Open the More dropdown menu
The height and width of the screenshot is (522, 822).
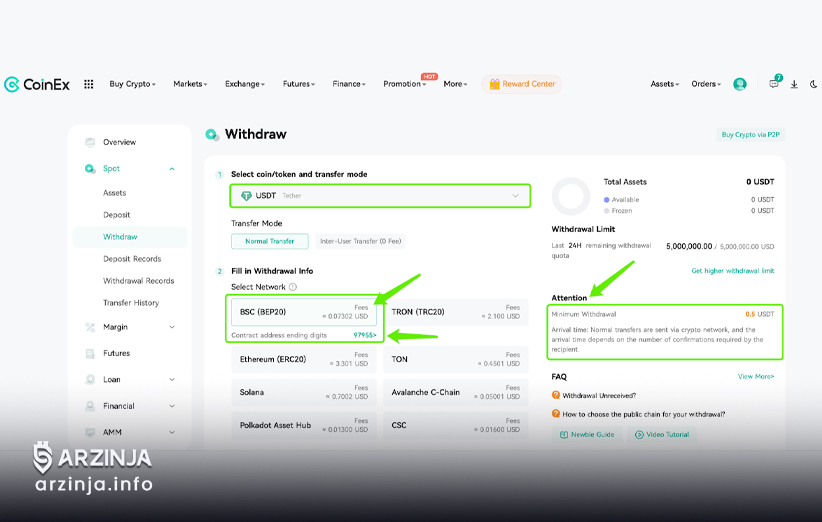tap(455, 84)
